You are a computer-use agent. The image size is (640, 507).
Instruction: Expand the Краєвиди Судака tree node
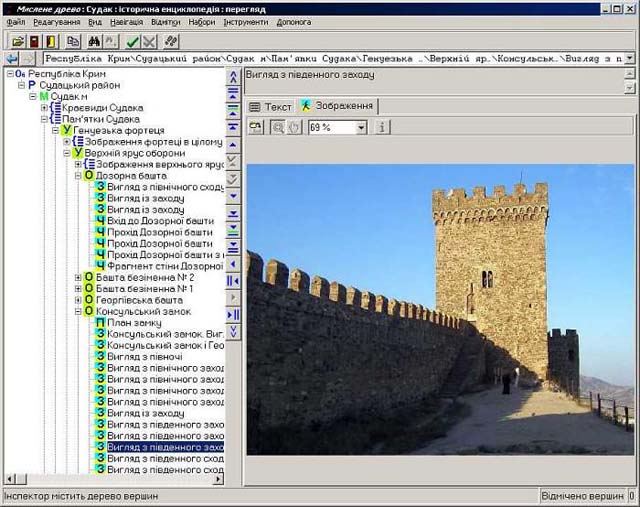pyautogui.click(x=45, y=108)
